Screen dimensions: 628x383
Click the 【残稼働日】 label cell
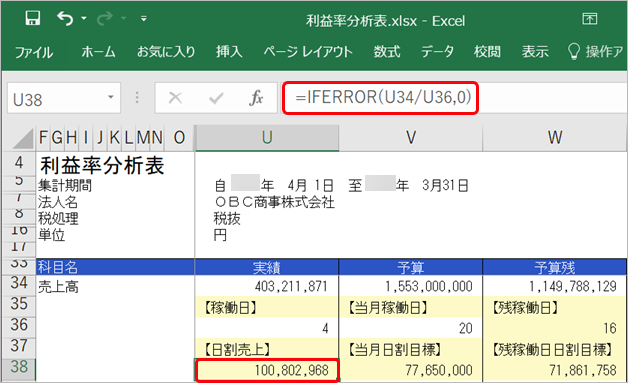[x=555, y=307]
